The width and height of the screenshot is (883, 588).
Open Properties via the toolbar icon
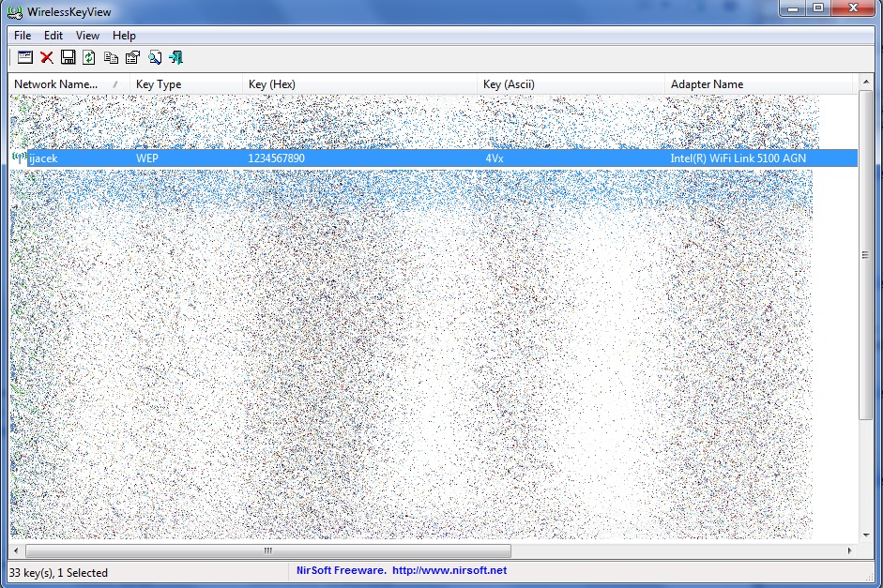point(132,58)
